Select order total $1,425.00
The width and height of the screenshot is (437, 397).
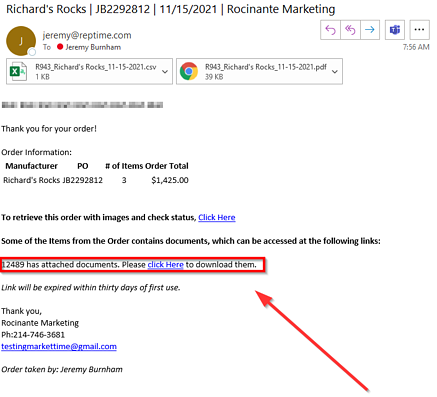pyautogui.click(x=170, y=180)
